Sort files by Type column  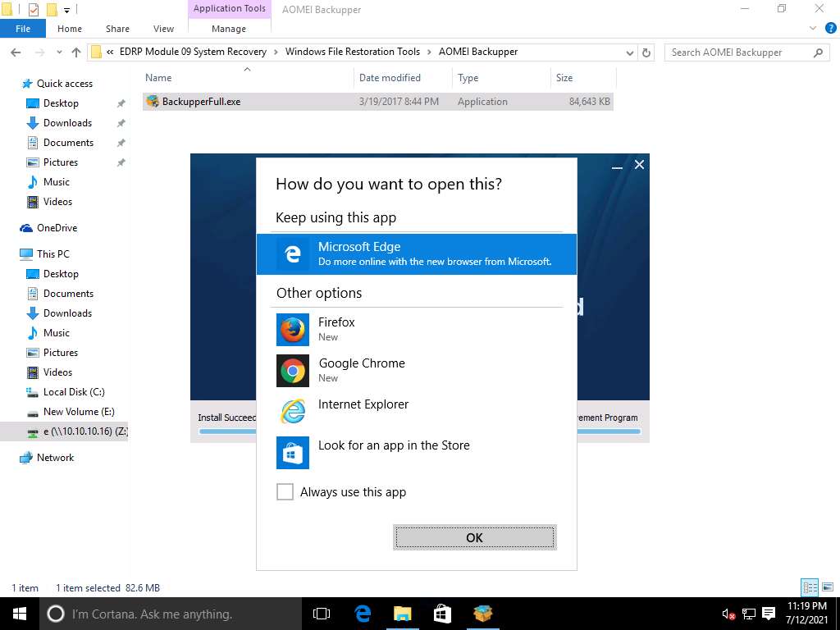tap(501, 78)
